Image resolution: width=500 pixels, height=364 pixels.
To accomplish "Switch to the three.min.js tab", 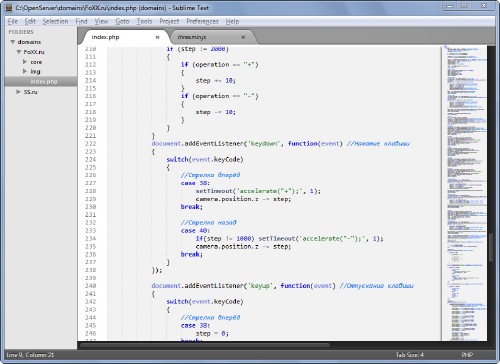I will 212,37.
